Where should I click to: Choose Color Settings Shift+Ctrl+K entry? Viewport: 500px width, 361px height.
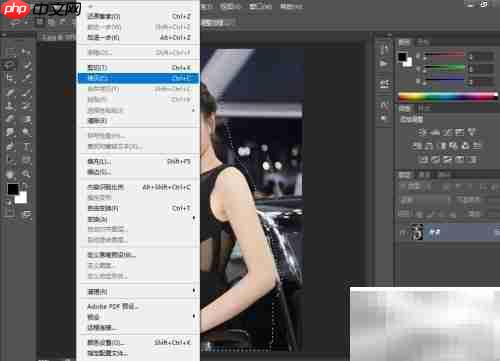(x=138, y=342)
